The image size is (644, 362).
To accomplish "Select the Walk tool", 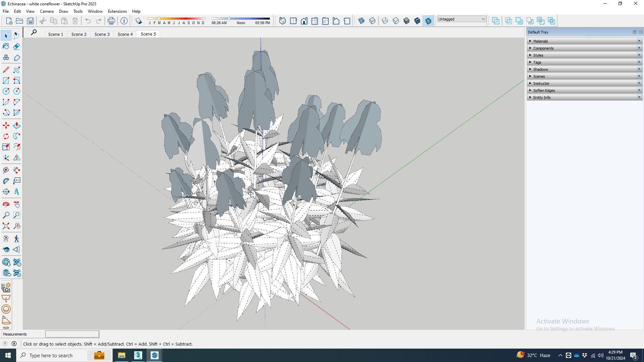I will (17, 239).
